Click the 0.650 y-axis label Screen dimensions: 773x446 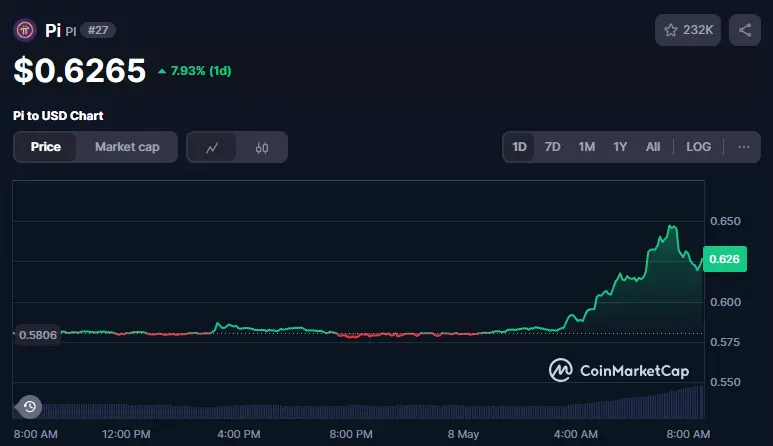pyautogui.click(x=725, y=221)
